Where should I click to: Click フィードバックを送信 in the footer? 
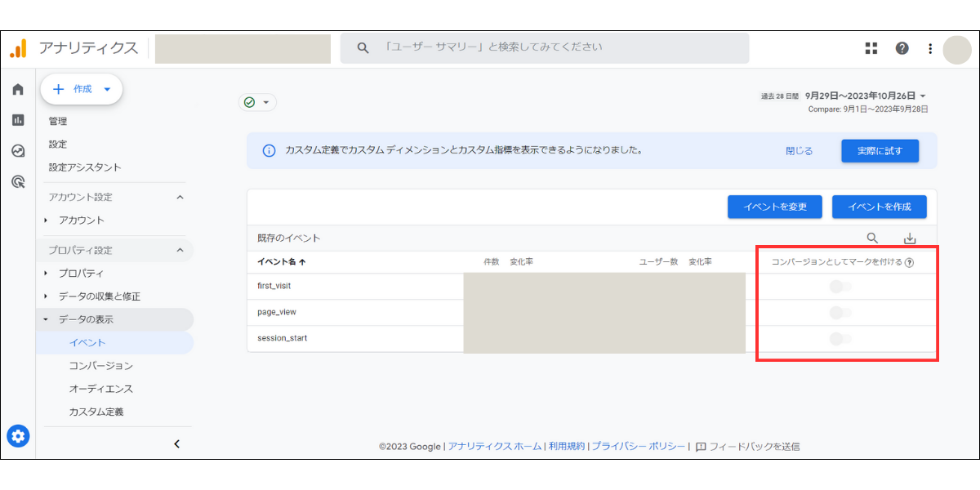(754, 447)
